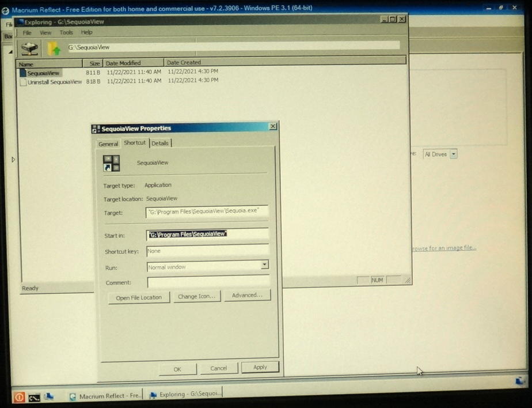This screenshot has height=408, width=532.
Task: Click the Browse for an image file link
Action: pyautogui.click(x=444, y=248)
